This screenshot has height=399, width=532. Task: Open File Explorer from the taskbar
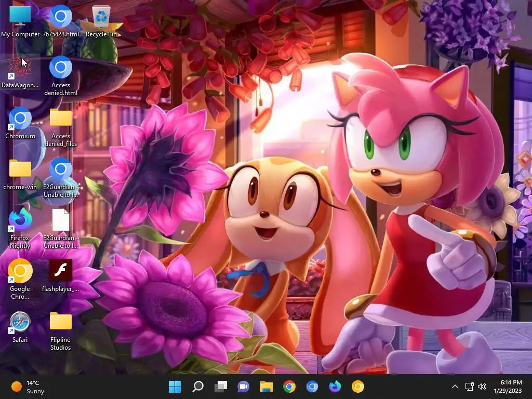[267, 387]
